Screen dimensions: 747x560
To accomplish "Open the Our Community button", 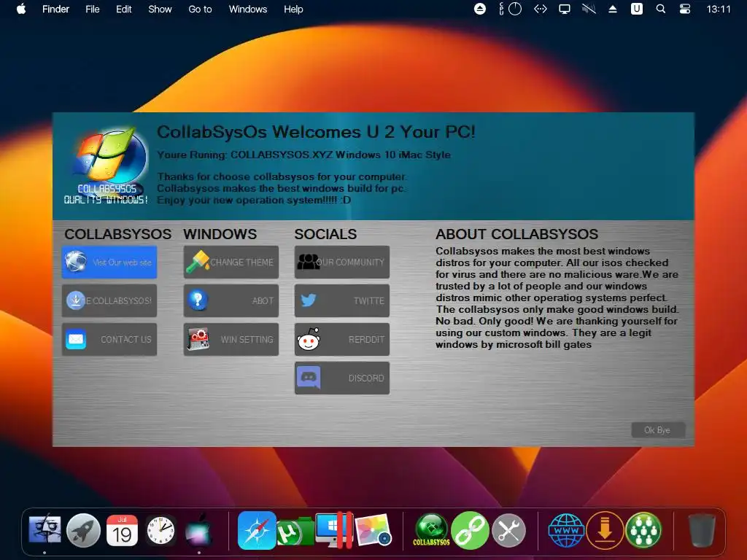I will [342, 262].
